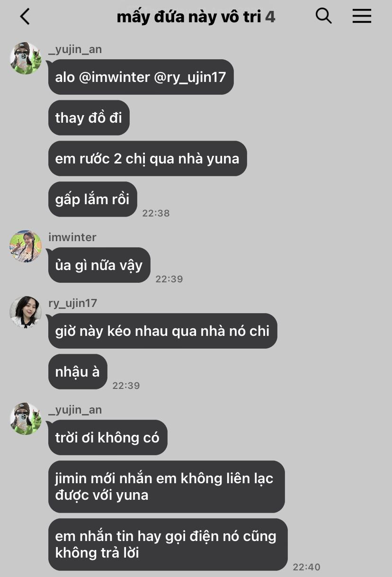Tap the "nhậu à" message bubble

78,371
